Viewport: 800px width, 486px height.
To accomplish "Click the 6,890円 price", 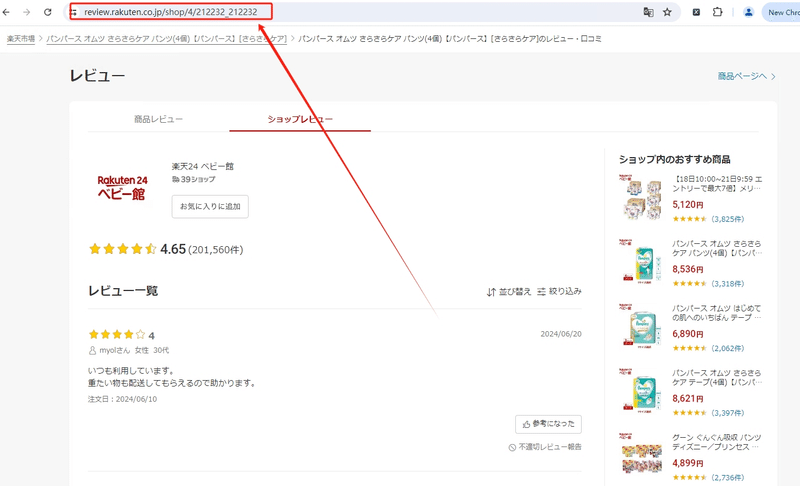I will [688, 334].
